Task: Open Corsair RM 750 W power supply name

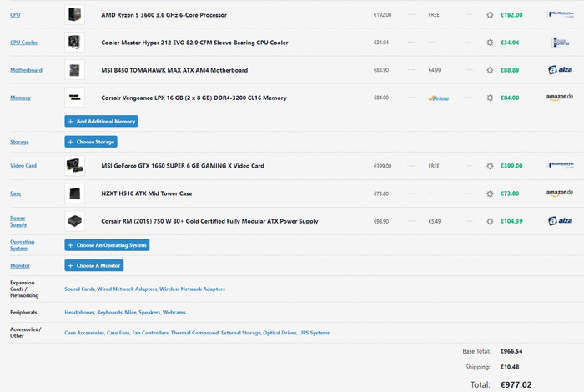Action: [x=209, y=221]
